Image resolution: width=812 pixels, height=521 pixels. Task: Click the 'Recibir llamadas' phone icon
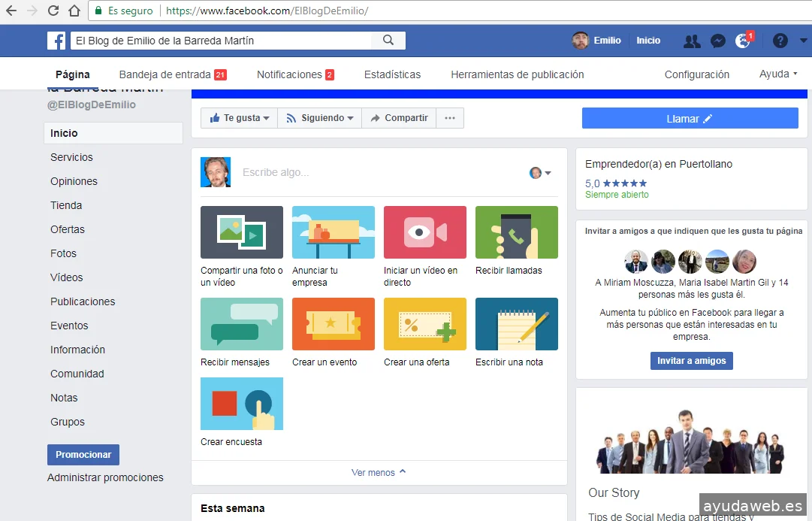coord(516,232)
